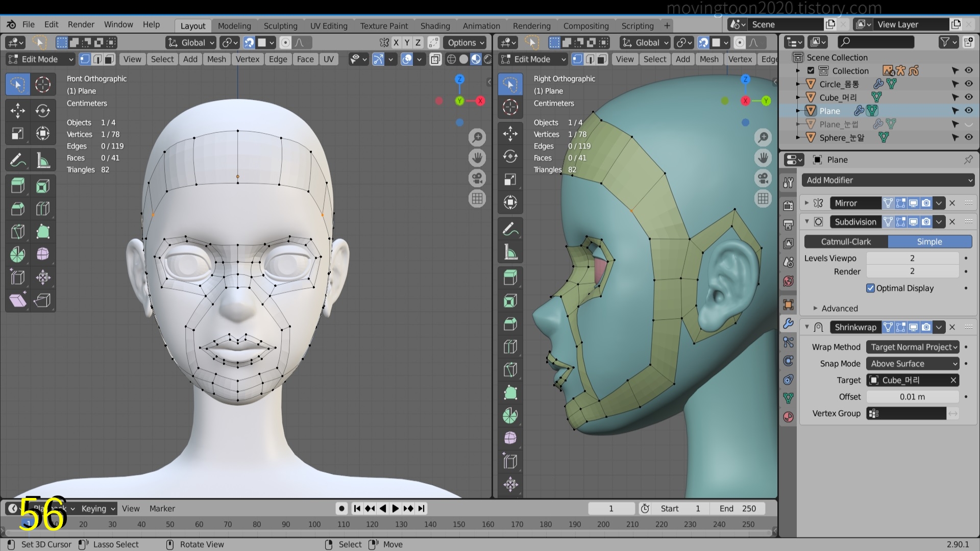Toggle X axis mirror in left viewport
This screenshot has width=980, height=551.
click(x=396, y=43)
